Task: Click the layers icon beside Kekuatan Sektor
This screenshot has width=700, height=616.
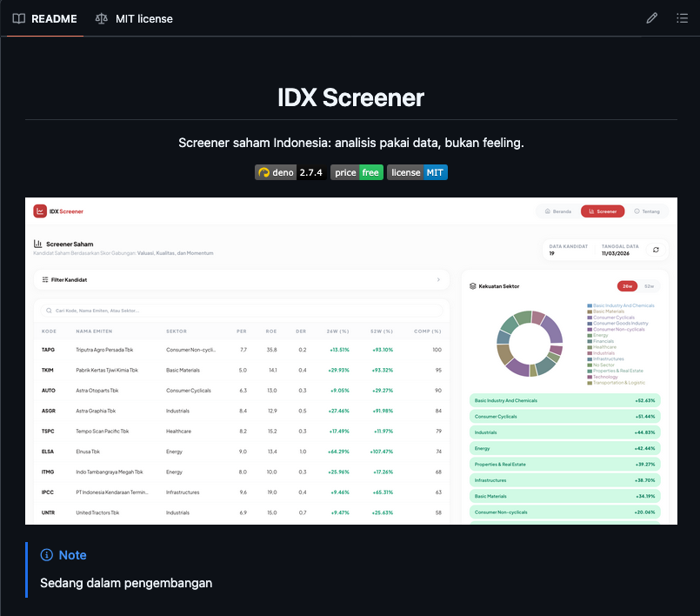Action: (473, 286)
